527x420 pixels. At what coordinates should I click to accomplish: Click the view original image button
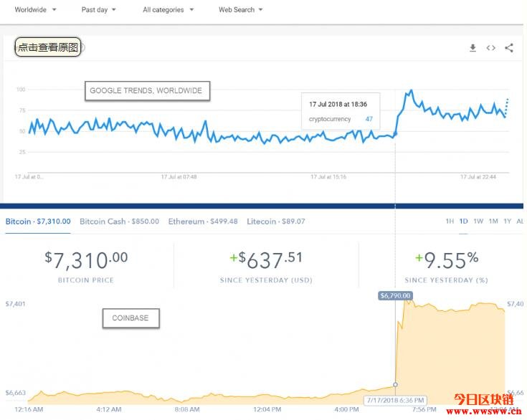point(48,47)
